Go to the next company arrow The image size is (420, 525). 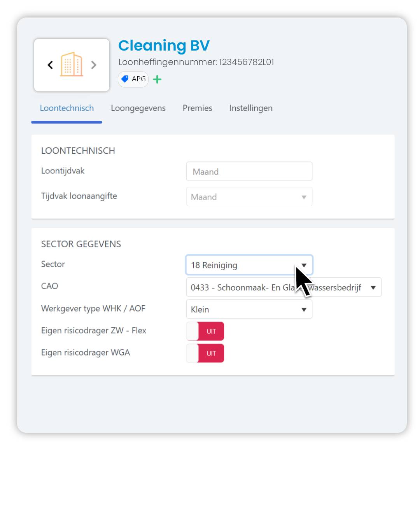pos(94,65)
